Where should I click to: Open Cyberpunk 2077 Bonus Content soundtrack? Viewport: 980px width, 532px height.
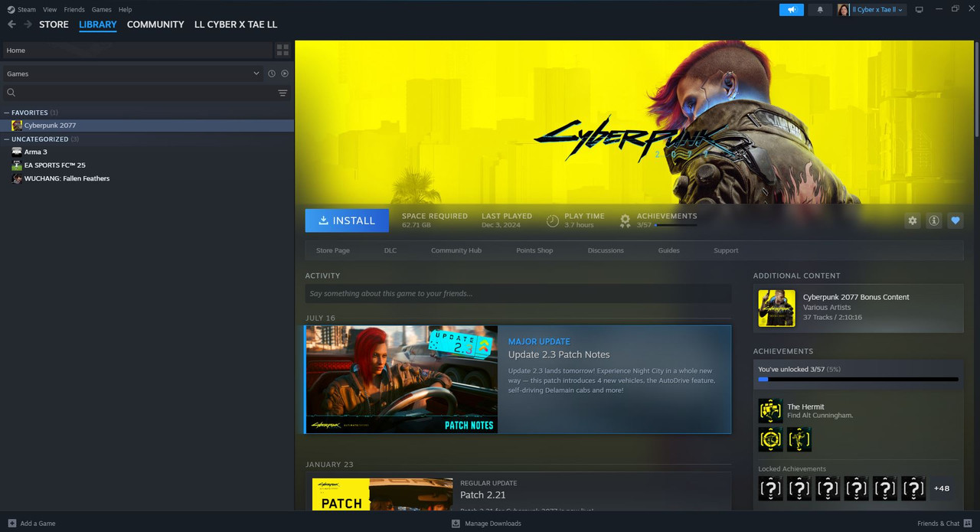(x=858, y=308)
